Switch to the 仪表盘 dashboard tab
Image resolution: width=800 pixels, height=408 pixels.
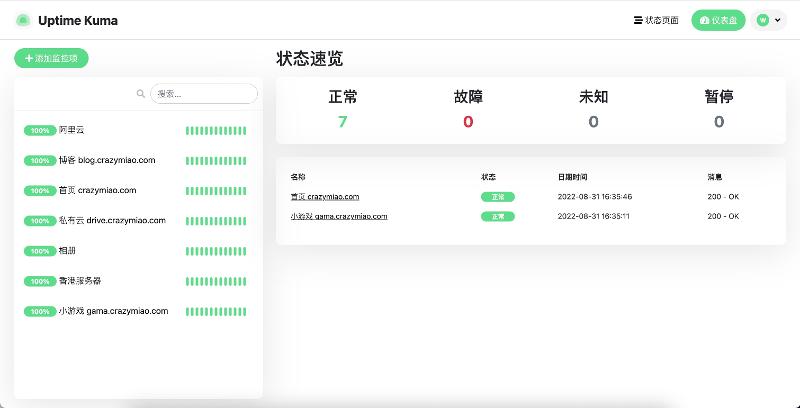718,20
